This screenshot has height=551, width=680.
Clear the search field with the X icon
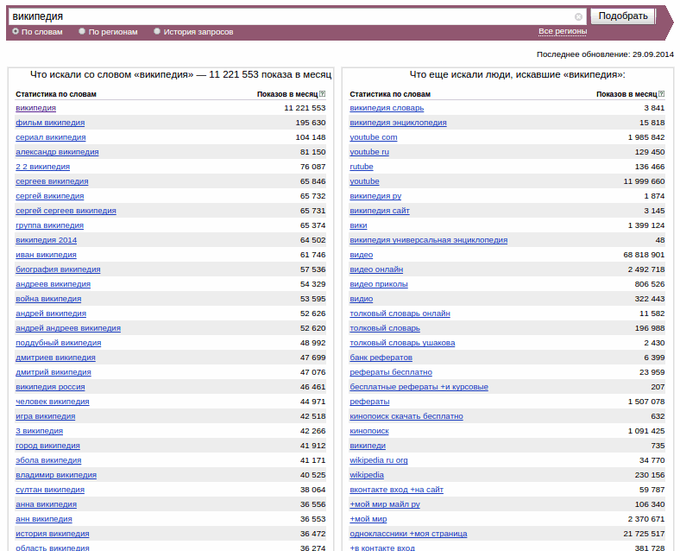[x=578, y=17]
